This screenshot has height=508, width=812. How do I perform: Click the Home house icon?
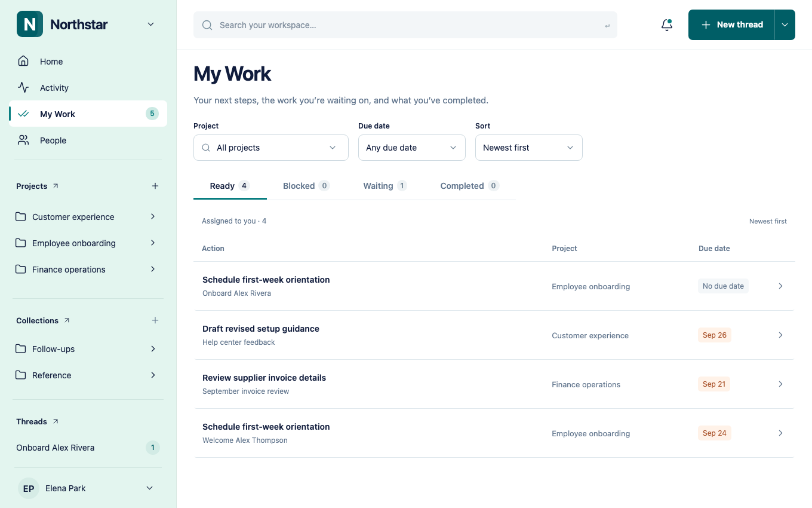(23, 61)
